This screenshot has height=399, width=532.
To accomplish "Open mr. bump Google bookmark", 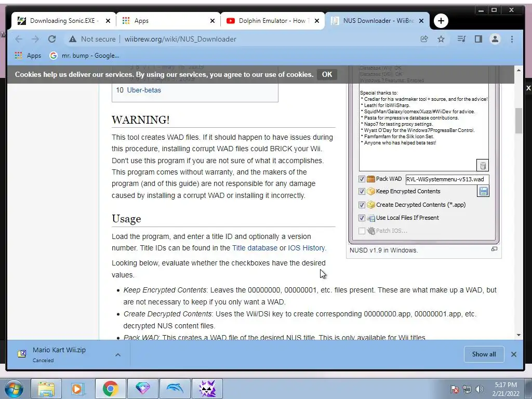I will click(84, 55).
